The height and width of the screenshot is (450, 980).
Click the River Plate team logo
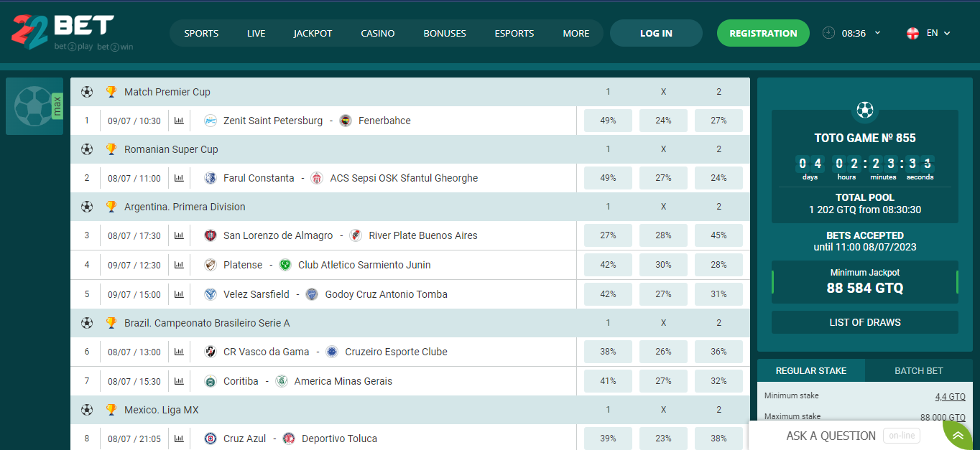point(356,235)
